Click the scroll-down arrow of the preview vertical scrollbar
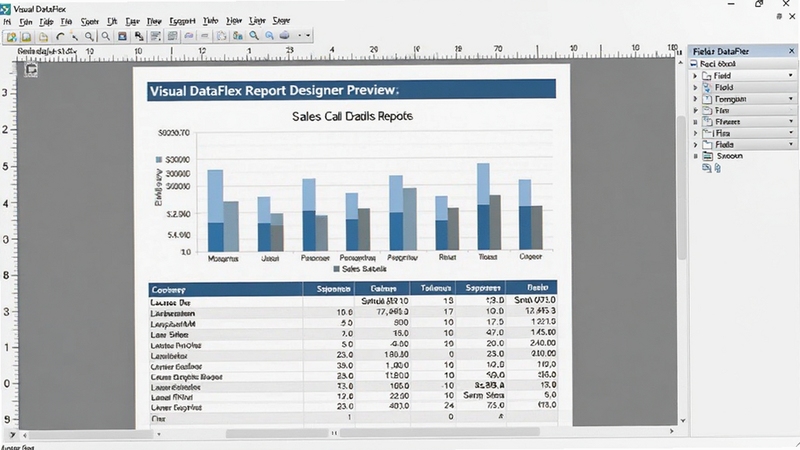Image resolution: width=800 pixels, height=450 pixels. coord(683,420)
